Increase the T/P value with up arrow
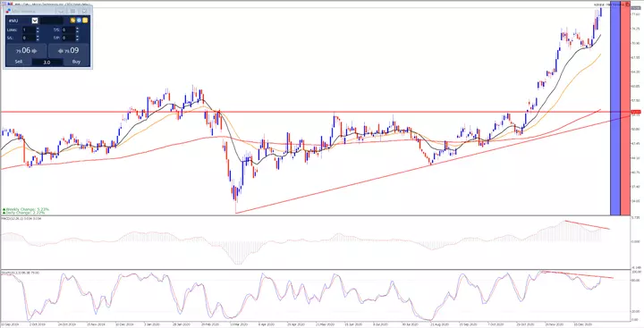The image size is (644, 328). [x=77, y=36]
